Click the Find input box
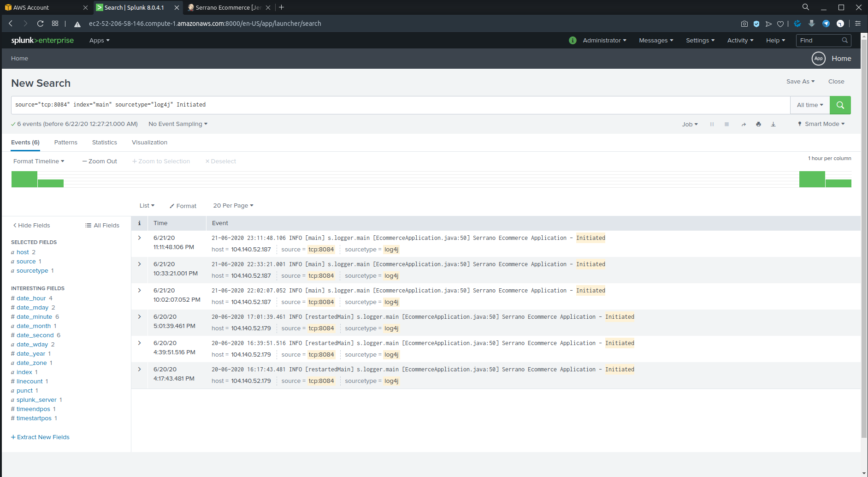 click(x=823, y=41)
